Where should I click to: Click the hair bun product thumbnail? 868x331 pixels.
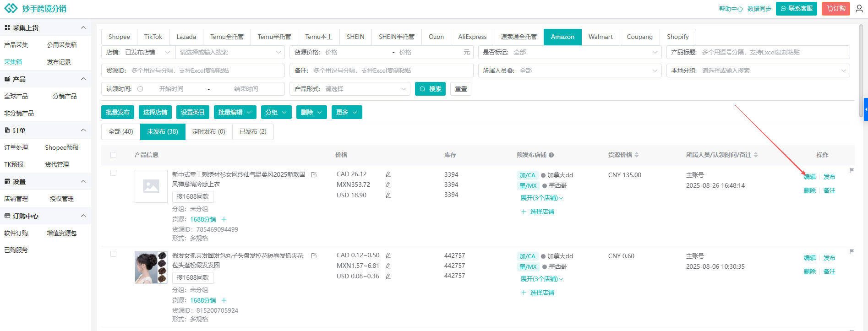151,267
